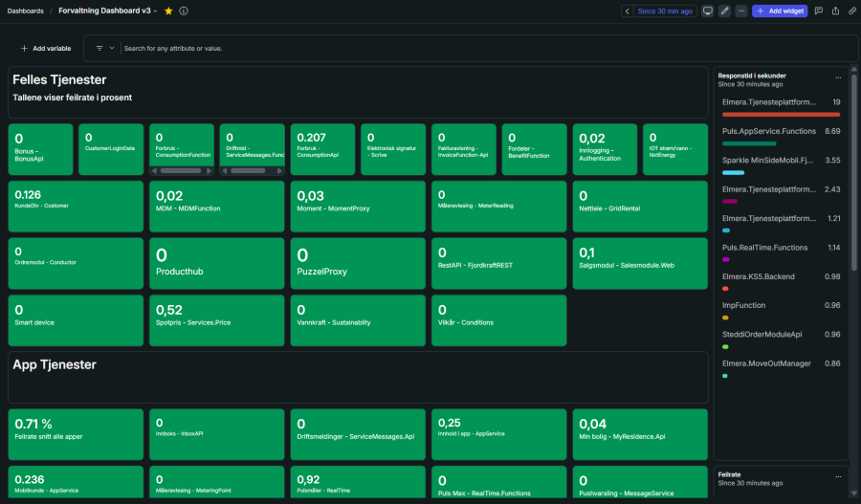Click the Driftsmeldinger - ServiceMessages.Api tile
Viewport: 861px width, 504px height.
point(358,434)
